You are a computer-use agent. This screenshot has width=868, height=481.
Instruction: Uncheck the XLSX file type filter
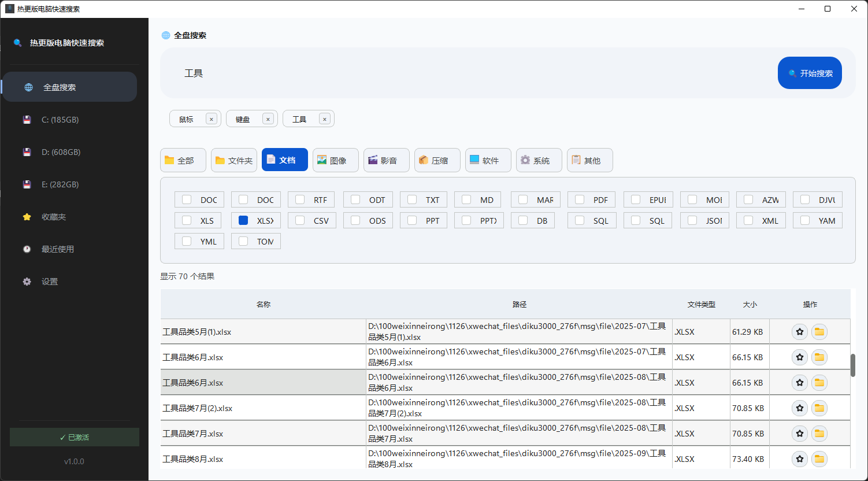243,220
